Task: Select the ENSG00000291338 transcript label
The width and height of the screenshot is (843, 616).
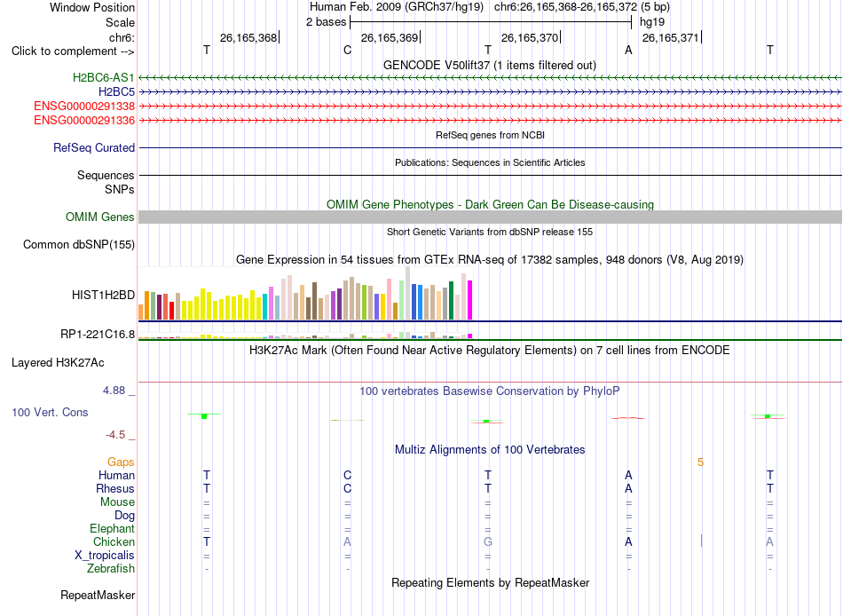Action: tap(84, 106)
